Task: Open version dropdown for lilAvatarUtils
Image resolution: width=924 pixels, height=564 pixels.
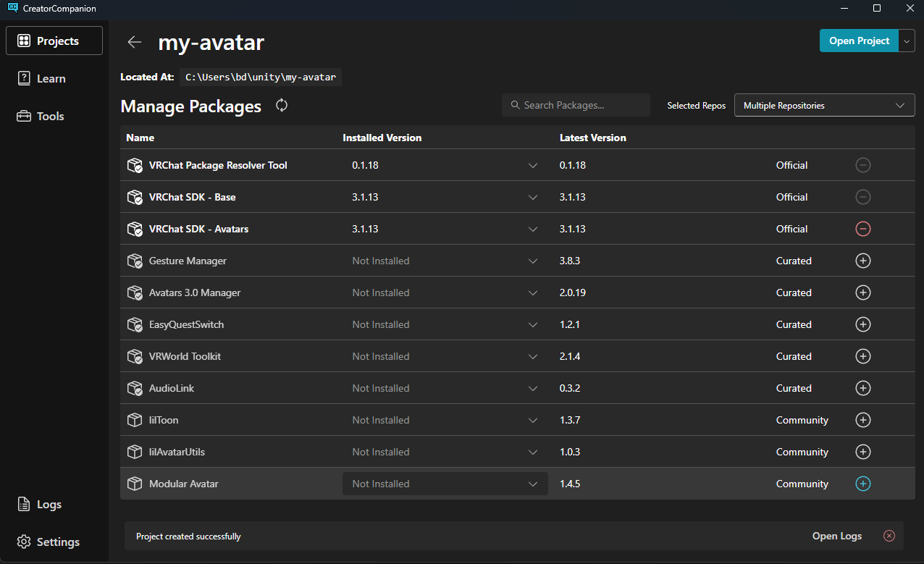Action: click(445, 452)
